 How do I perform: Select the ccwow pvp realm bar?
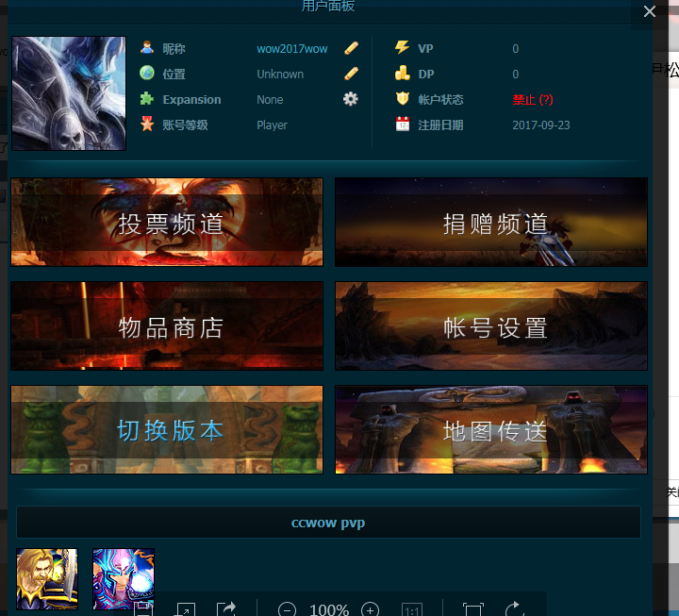328,523
